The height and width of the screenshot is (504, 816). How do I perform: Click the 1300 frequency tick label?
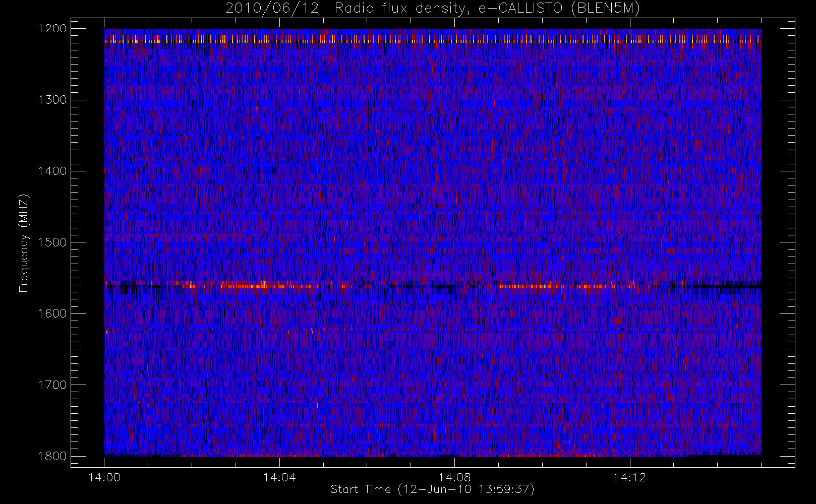point(52,100)
